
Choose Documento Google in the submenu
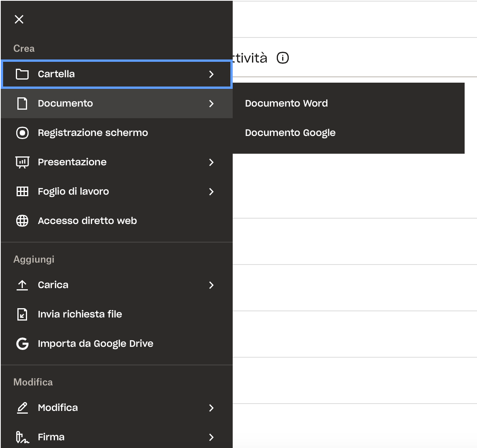pyautogui.click(x=290, y=133)
